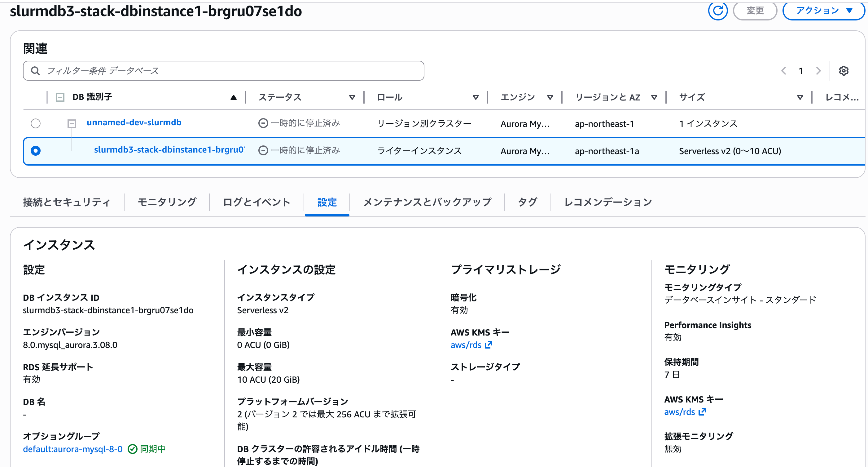The height and width of the screenshot is (467, 868).
Task: Sort by DB 識別子 ascending arrow
Action: pyautogui.click(x=233, y=97)
